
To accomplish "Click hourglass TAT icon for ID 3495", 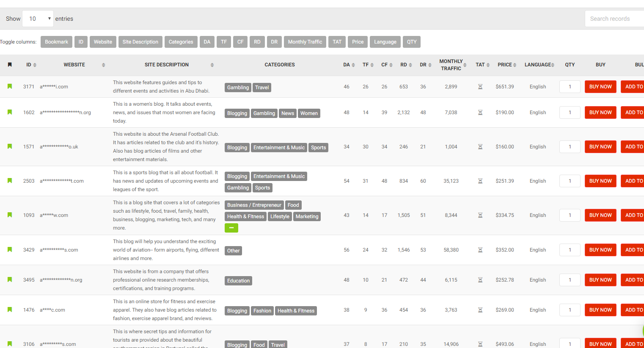I will [480, 280].
